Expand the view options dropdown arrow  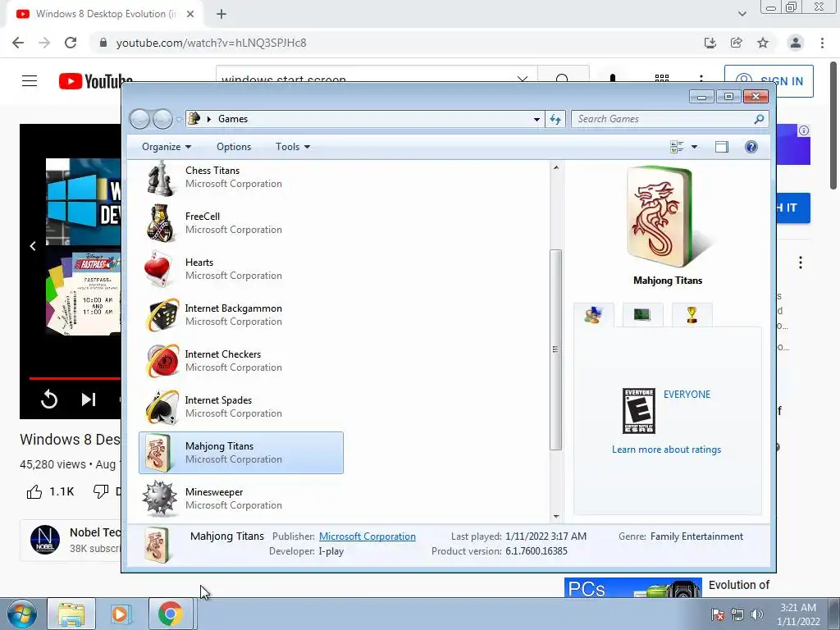pos(694,147)
